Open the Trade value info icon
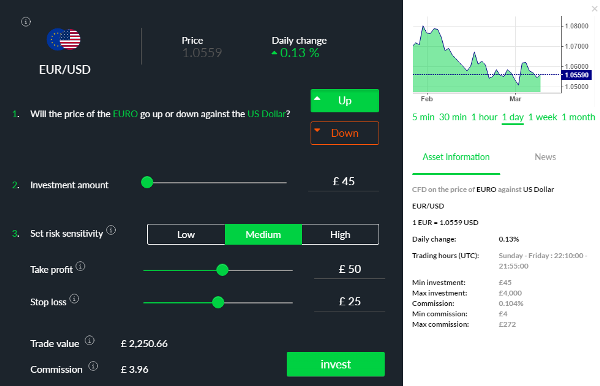600x386 pixels. coord(90,340)
